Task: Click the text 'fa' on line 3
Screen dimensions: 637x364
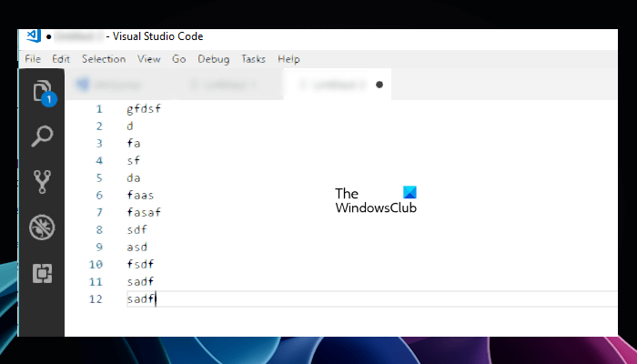Action: click(134, 144)
